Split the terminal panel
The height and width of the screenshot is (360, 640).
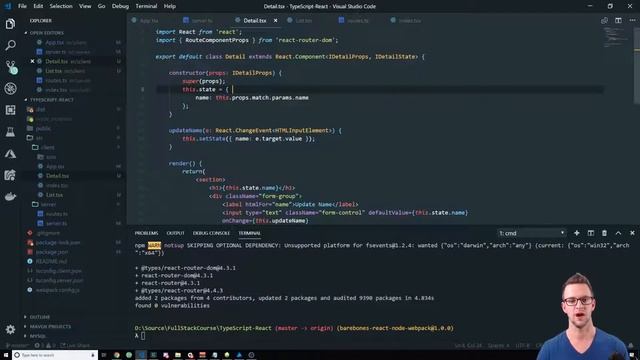pyautogui.click(x=590, y=233)
